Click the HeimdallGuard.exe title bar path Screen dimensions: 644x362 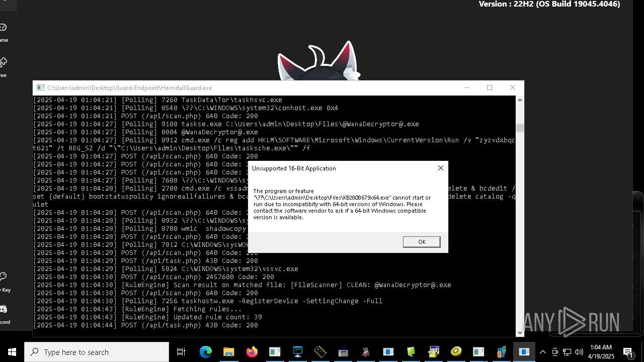point(129,87)
